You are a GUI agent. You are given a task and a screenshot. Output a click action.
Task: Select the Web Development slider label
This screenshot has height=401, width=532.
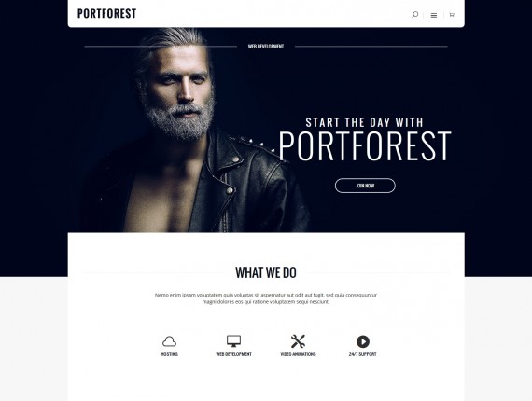266,47
